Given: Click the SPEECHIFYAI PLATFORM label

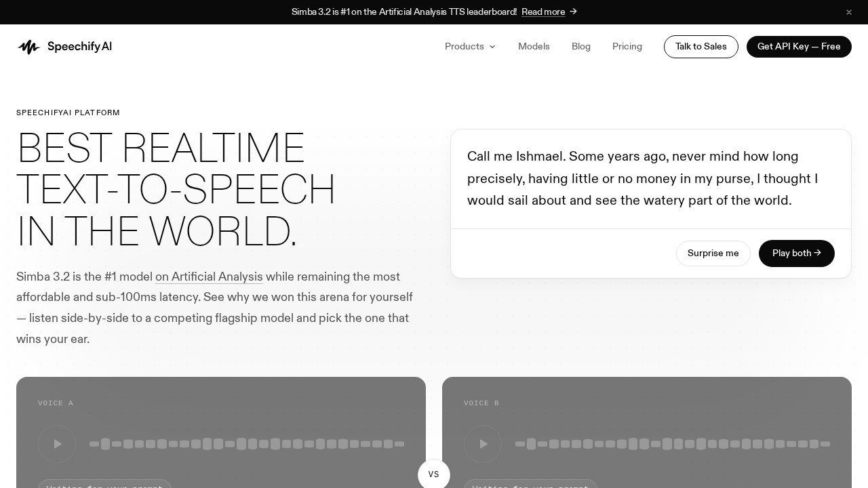Looking at the screenshot, I should point(68,113).
